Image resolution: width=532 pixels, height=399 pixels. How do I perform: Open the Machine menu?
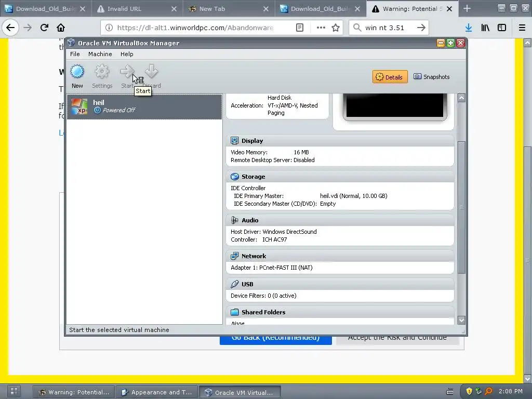click(100, 54)
